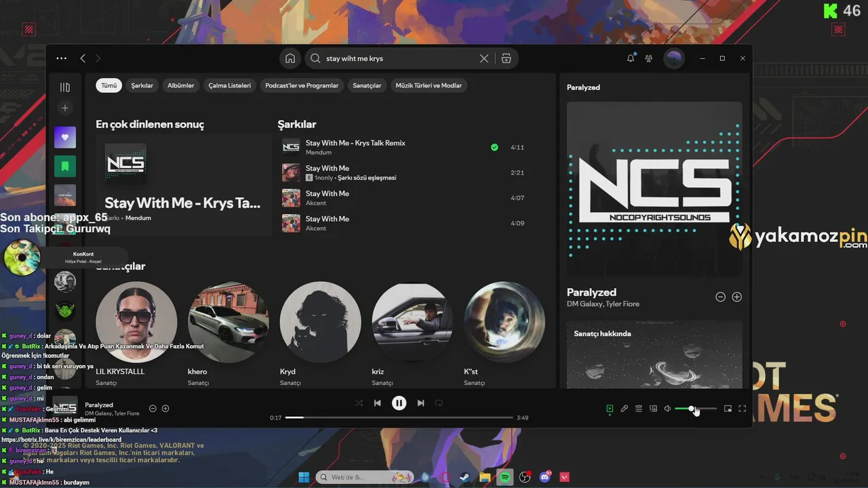
Task: Mute with the speaker icon
Action: 667,409
